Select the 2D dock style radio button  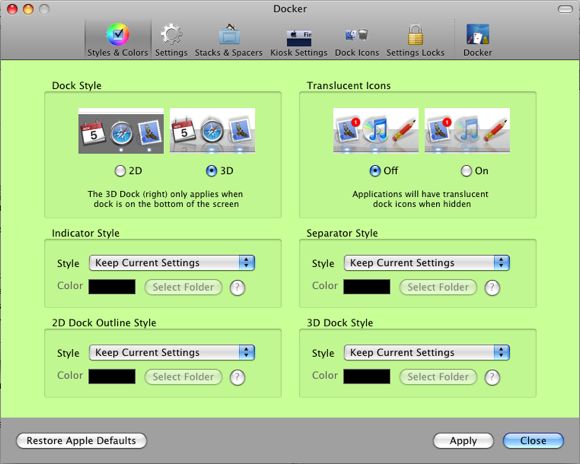coord(120,171)
